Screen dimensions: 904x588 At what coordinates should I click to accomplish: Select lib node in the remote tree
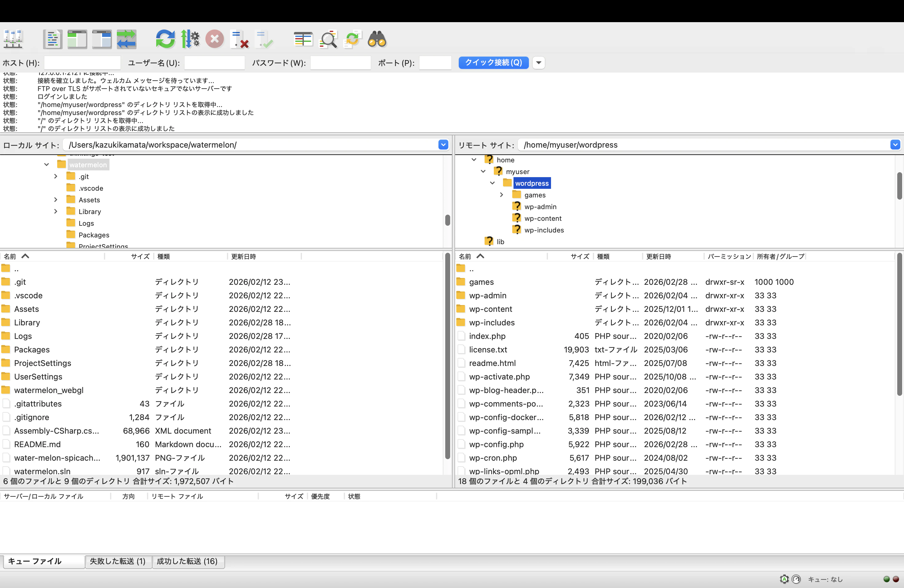pyautogui.click(x=500, y=242)
